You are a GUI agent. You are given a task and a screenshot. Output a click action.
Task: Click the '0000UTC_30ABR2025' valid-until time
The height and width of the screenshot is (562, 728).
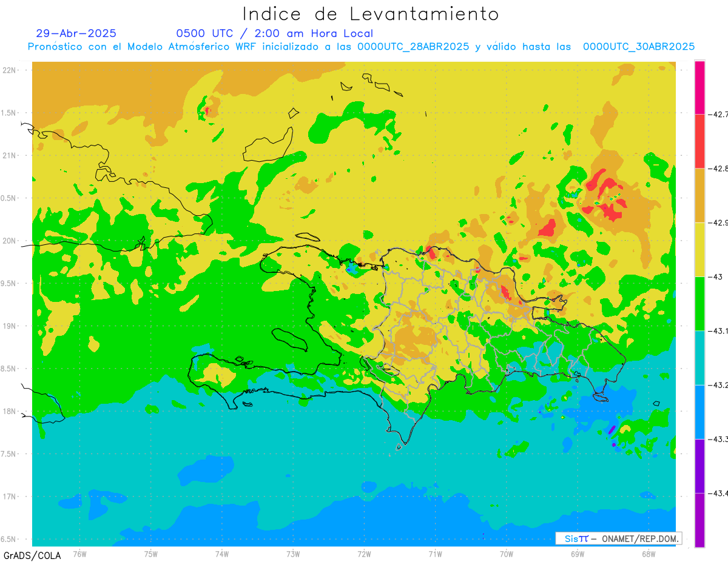coord(639,46)
